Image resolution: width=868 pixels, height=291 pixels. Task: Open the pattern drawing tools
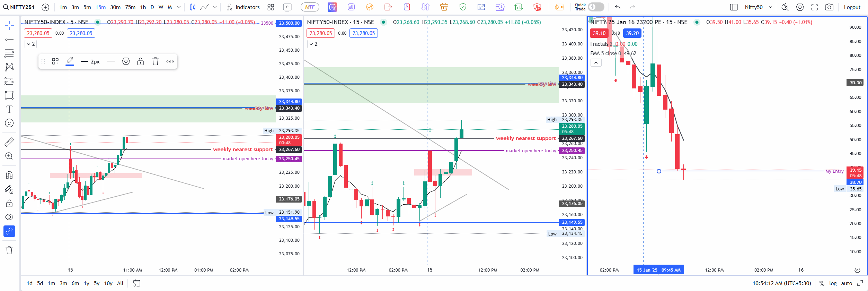(x=9, y=67)
